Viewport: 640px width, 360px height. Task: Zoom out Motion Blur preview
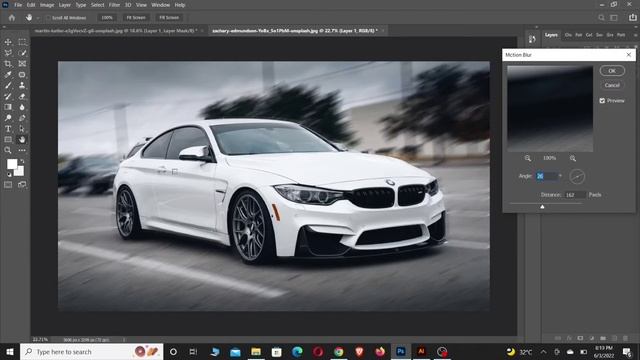point(528,158)
